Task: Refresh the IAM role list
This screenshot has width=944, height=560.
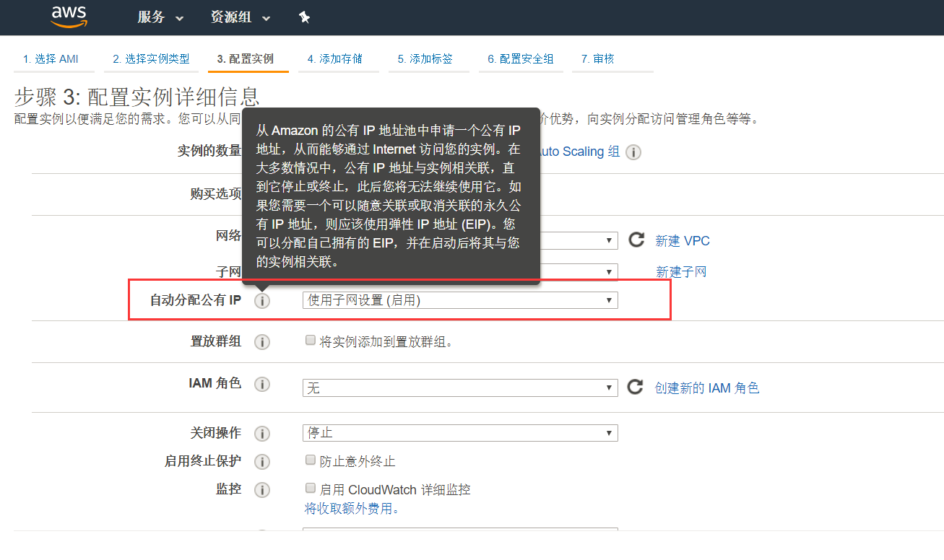Action: pos(635,387)
